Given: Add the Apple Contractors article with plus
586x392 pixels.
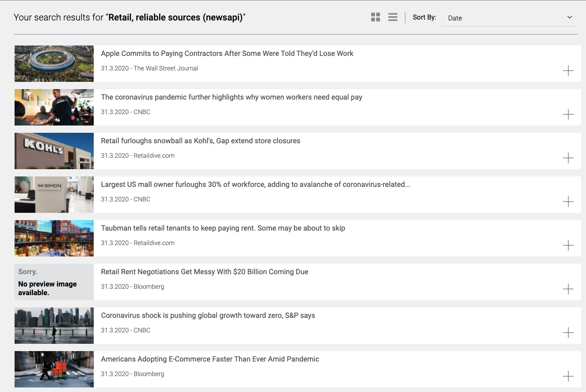Looking at the screenshot, I should [568, 70].
